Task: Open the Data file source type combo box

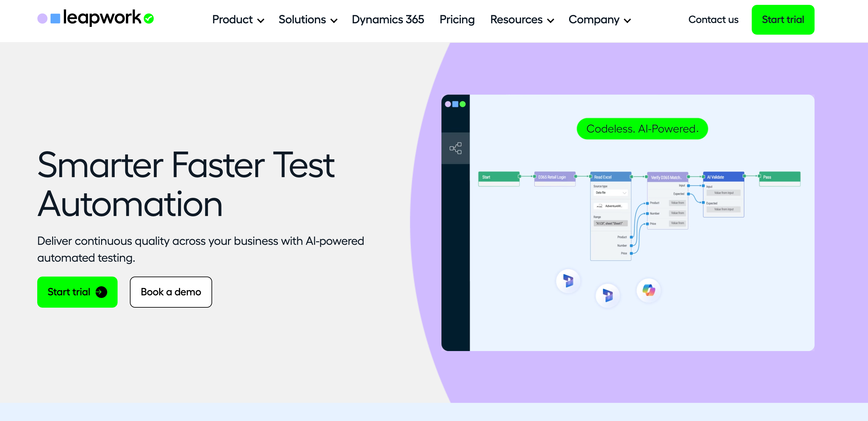Action: point(610,193)
